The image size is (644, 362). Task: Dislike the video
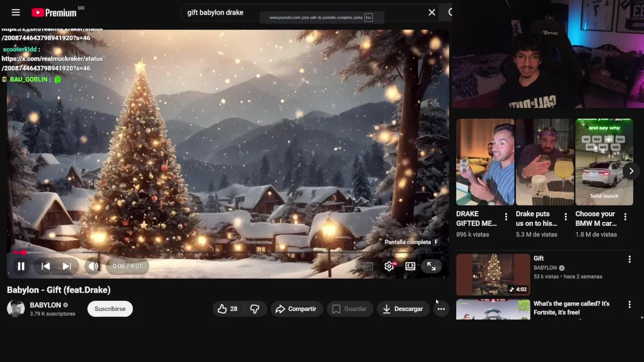click(x=255, y=309)
